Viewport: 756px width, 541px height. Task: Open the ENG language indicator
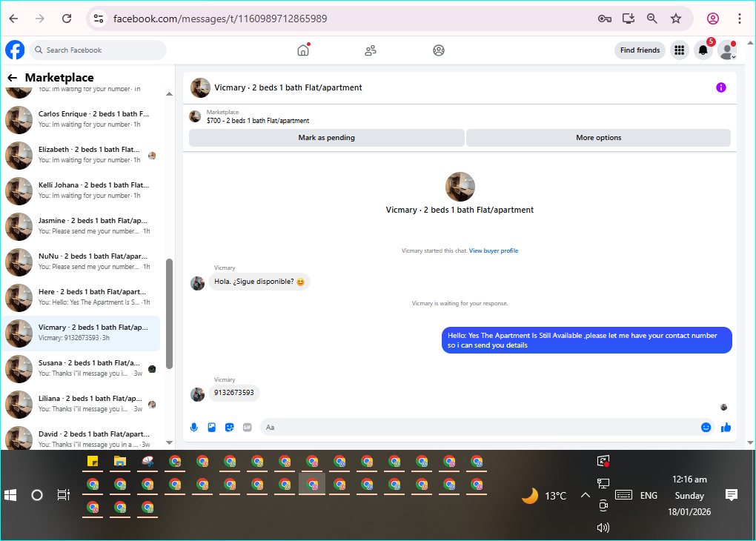pyautogui.click(x=649, y=496)
